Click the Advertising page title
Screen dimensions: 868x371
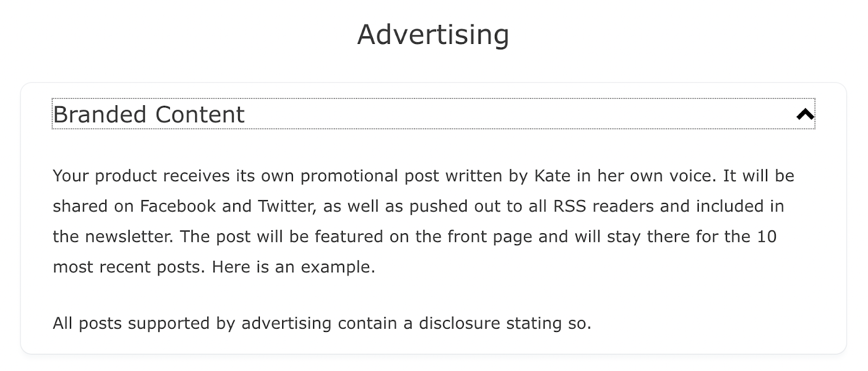click(432, 34)
